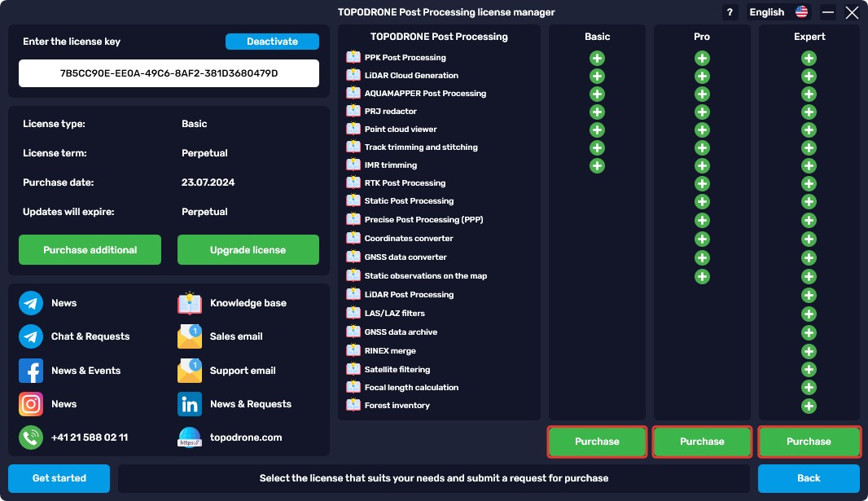Viewport: 868px width, 501px height.
Task: Open the PPK Post Processing help icon
Action: pos(353,57)
